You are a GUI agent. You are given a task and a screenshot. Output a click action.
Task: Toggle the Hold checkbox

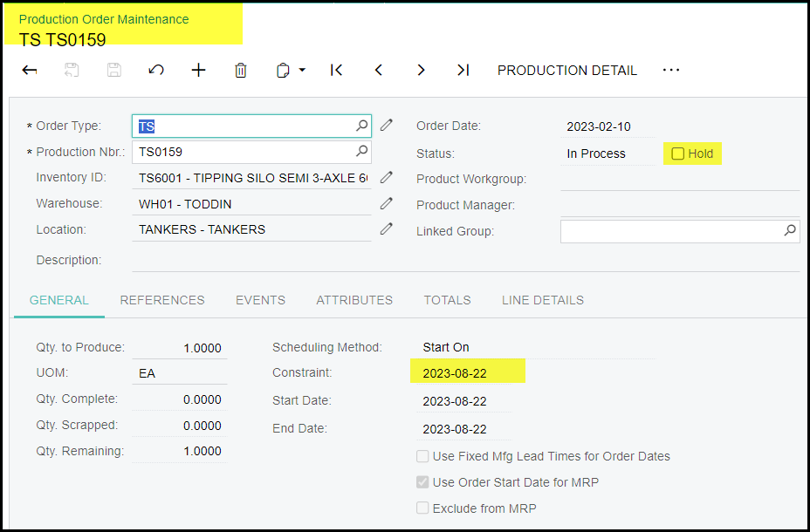(677, 154)
